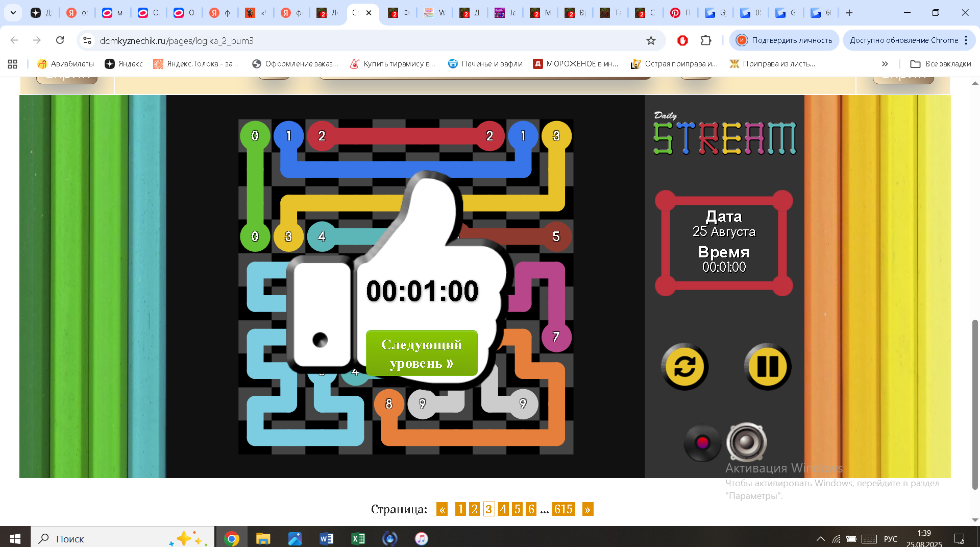Show hidden system tray icons

click(x=820, y=539)
